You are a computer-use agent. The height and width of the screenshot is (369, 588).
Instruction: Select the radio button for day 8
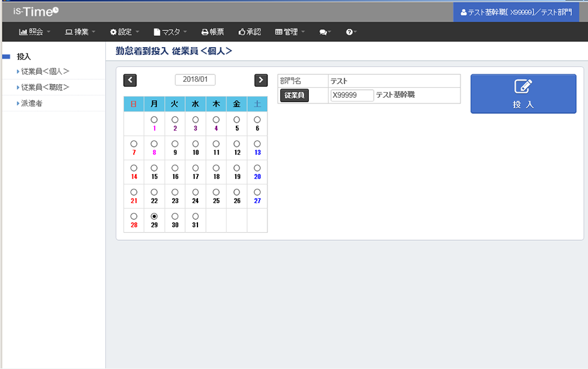[154, 144]
